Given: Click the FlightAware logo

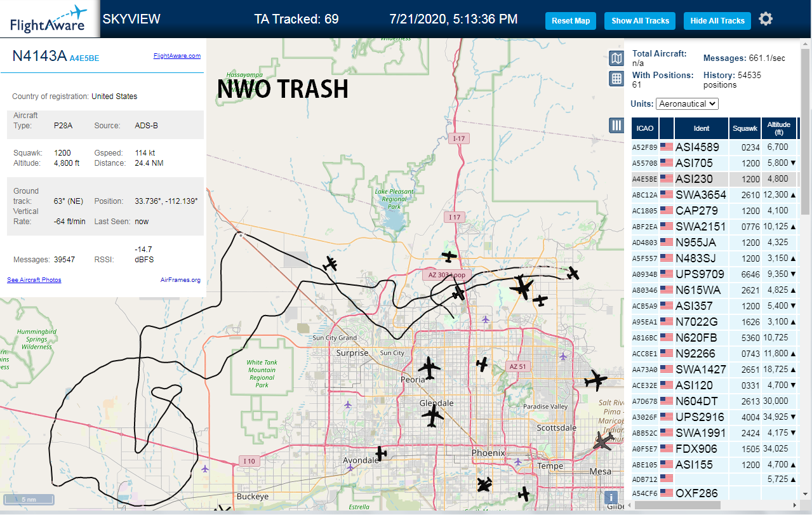Looking at the screenshot, I should (49, 19).
